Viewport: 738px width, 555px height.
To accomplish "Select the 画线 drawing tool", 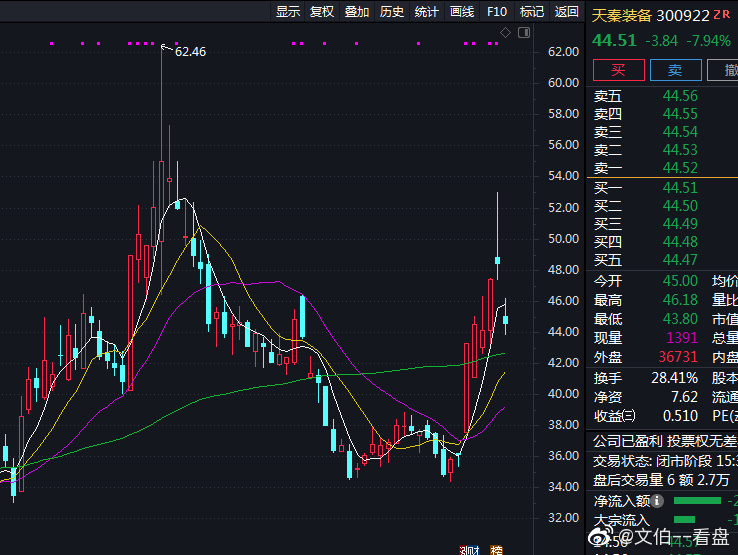I will (x=462, y=12).
